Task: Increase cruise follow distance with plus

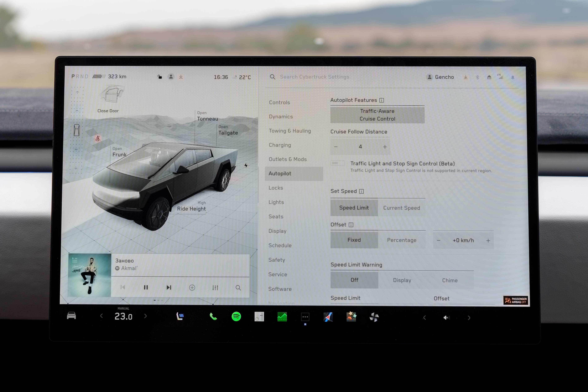Action: click(x=385, y=147)
